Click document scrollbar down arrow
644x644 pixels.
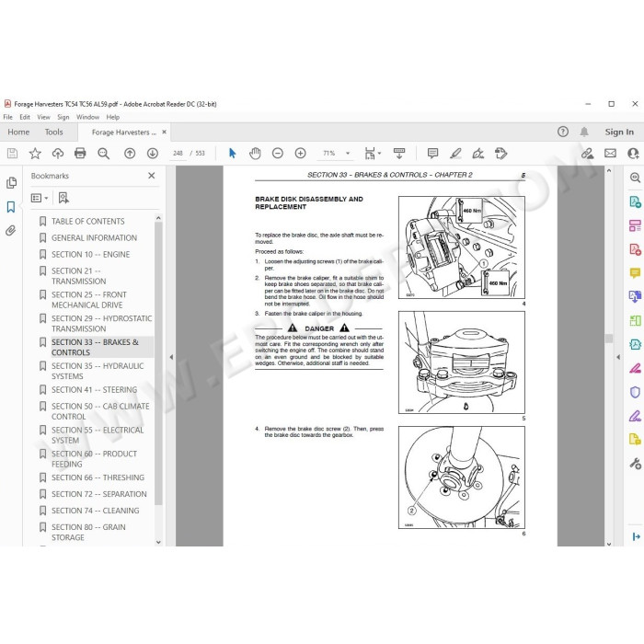(609, 544)
